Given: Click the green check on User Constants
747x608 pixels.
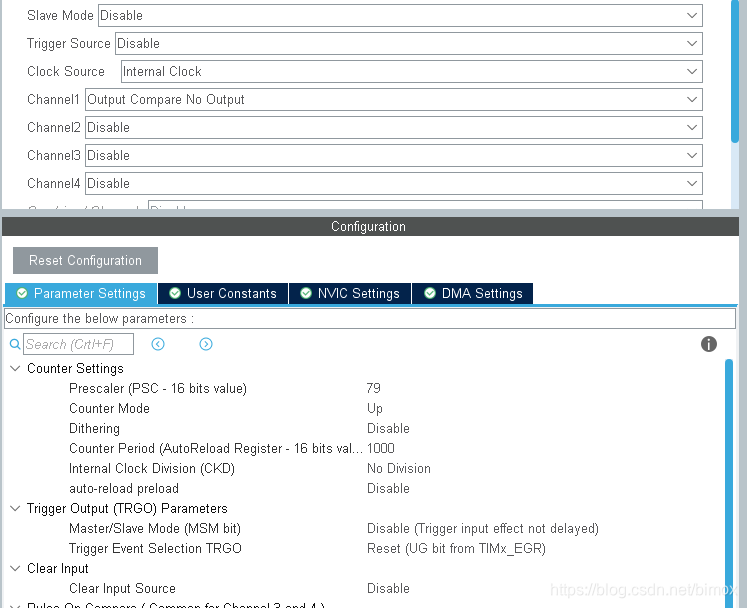Looking at the screenshot, I should [x=175, y=293].
